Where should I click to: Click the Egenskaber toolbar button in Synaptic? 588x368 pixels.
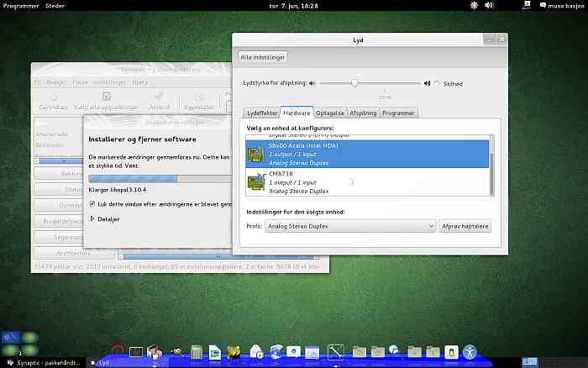point(199,102)
